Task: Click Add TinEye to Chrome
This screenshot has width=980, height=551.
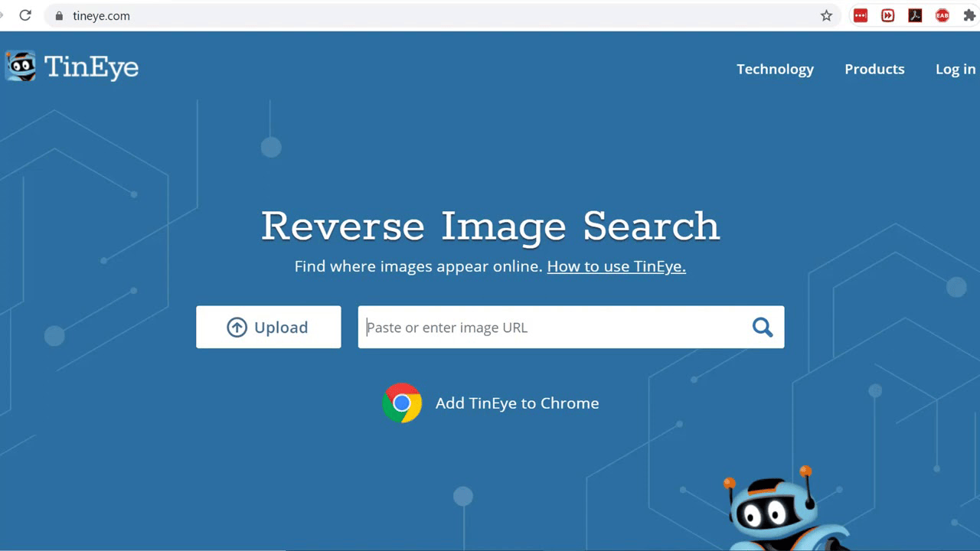Action: click(x=517, y=403)
